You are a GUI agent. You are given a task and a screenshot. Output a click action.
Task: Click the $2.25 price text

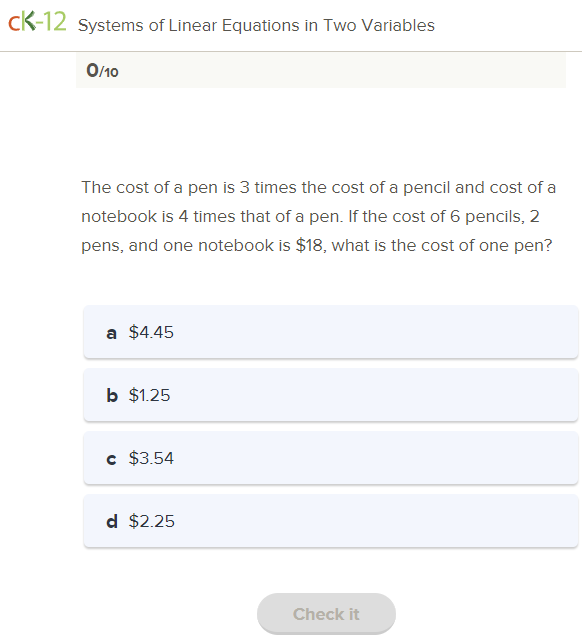[151, 521]
